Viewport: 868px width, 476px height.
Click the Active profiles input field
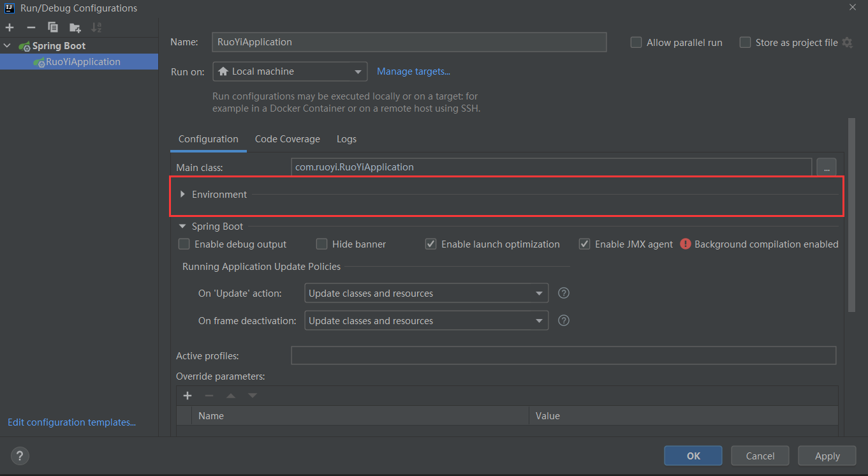click(x=563, y=355)
